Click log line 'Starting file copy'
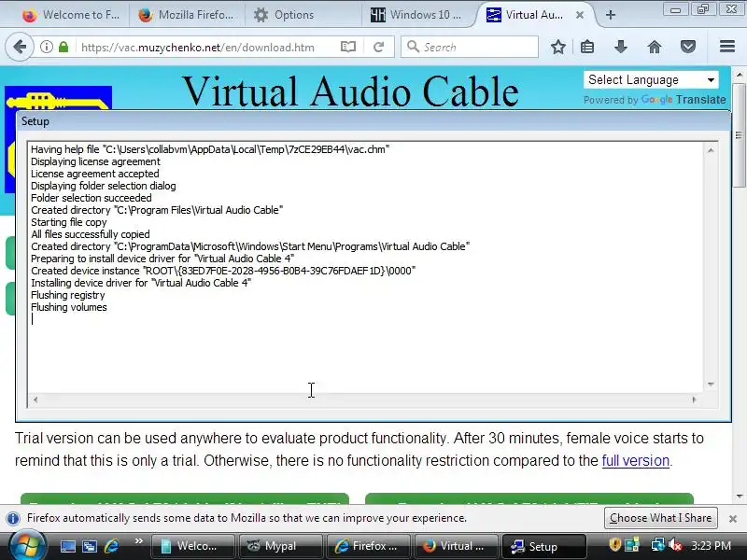Screen dimensions: 747x560 [x=69, y=222]
